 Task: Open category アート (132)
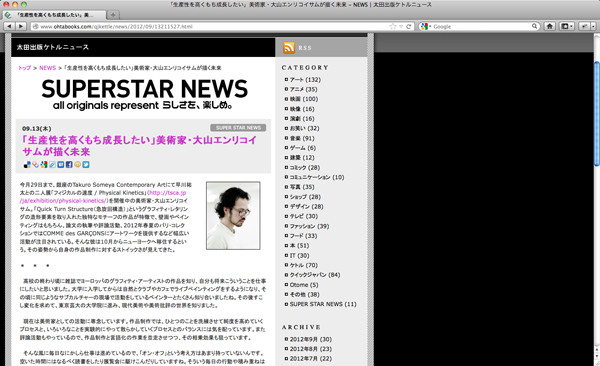coord(305,80)
